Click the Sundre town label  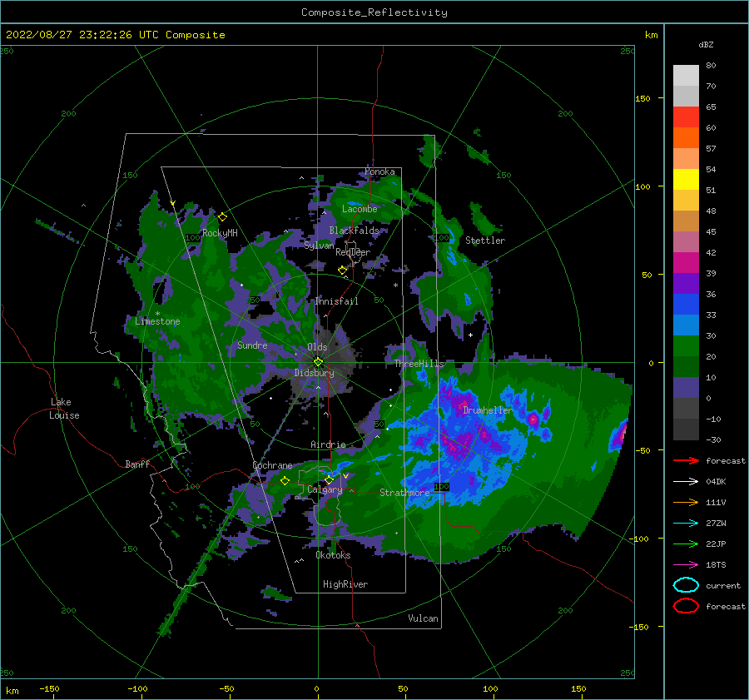tap(252, 345)
